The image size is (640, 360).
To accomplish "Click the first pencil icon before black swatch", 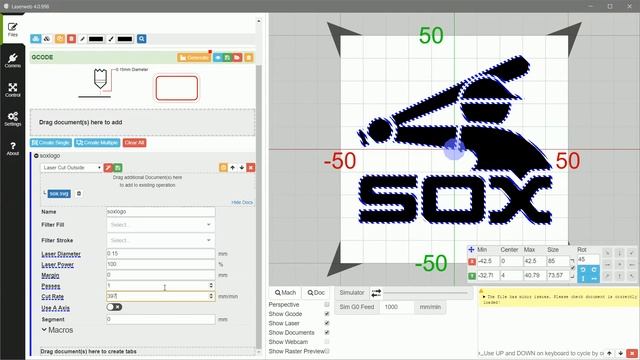I will click(x=82, y=39).
